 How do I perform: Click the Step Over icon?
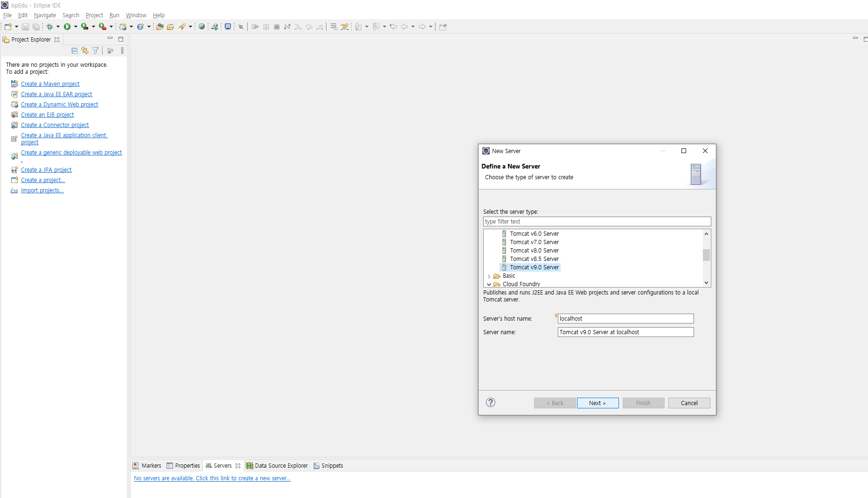coord(309,27)
